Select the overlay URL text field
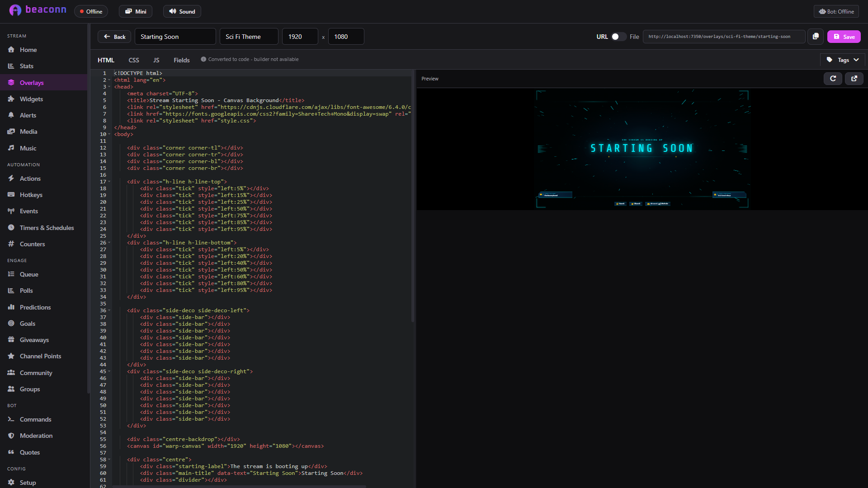Screen dimensions: 868x488 (x=724, y=37)
